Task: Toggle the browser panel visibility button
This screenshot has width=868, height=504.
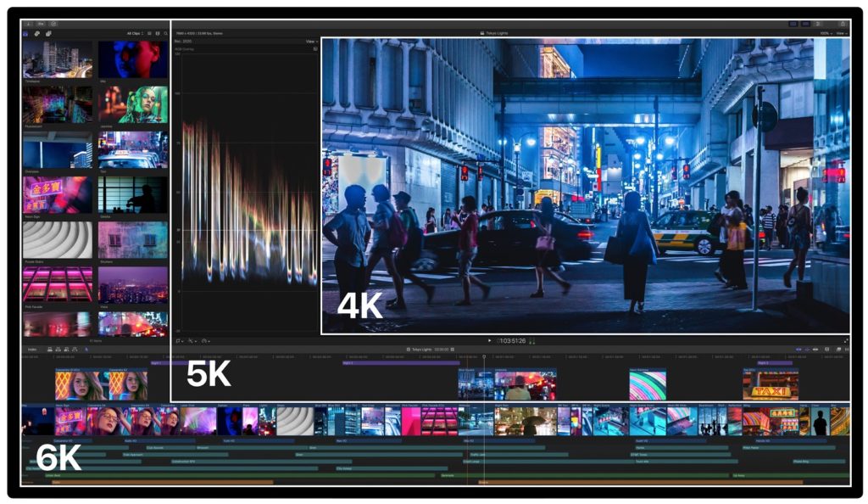Action: (x=793, y=24)
